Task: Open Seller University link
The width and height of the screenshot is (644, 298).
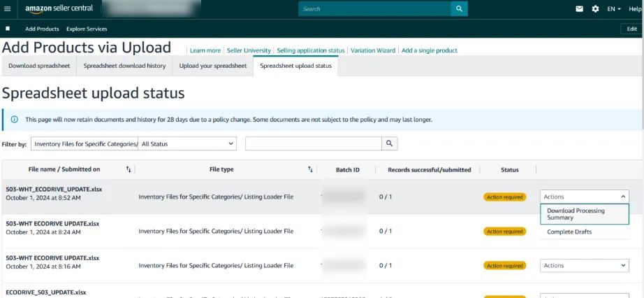Action: coord(249,50)
